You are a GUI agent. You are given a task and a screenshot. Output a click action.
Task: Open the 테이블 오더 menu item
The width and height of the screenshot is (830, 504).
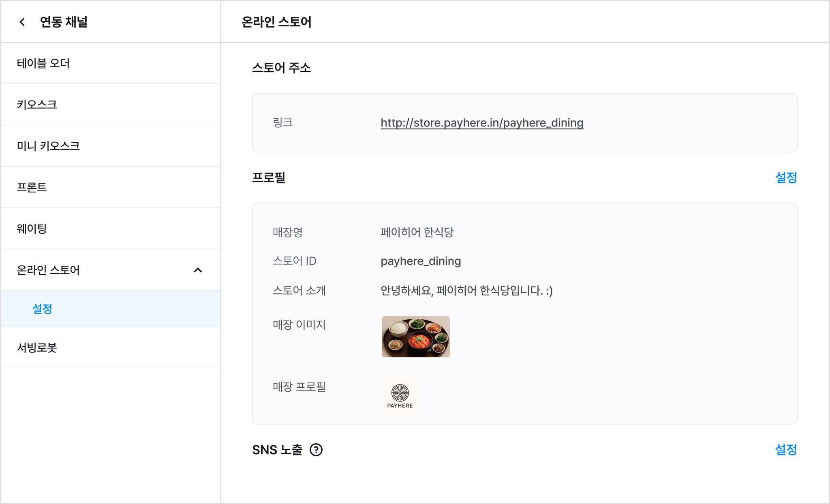(x=111, y=63)
